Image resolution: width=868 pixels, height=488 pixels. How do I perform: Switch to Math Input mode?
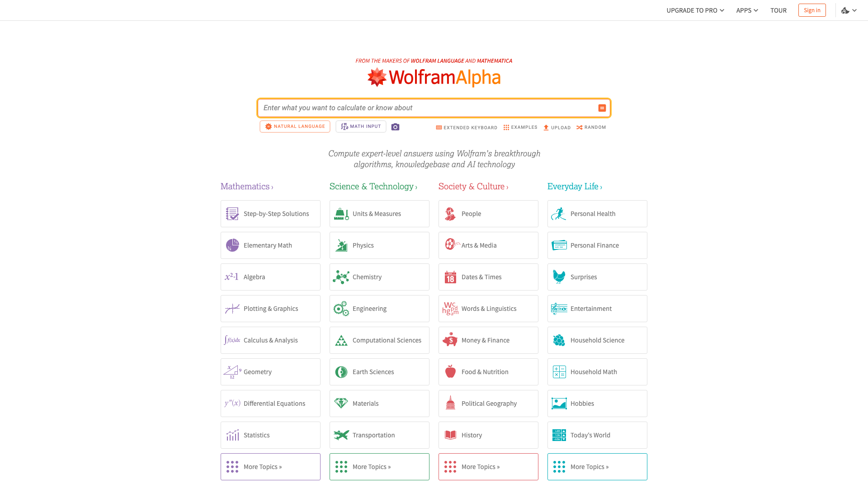(361, 127)
